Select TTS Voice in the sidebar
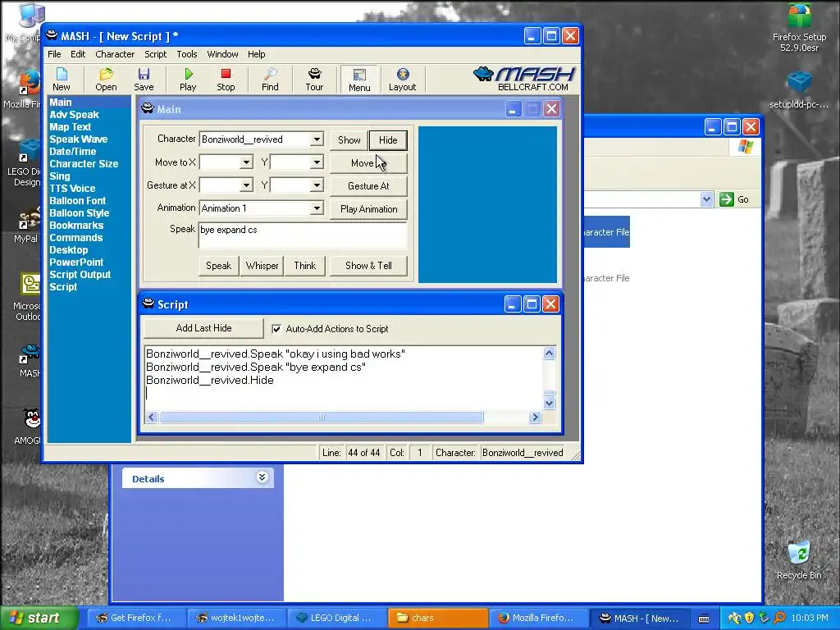The width and height of the screenshot is (840, 630). pyautogui.click(x=72, y=189)
